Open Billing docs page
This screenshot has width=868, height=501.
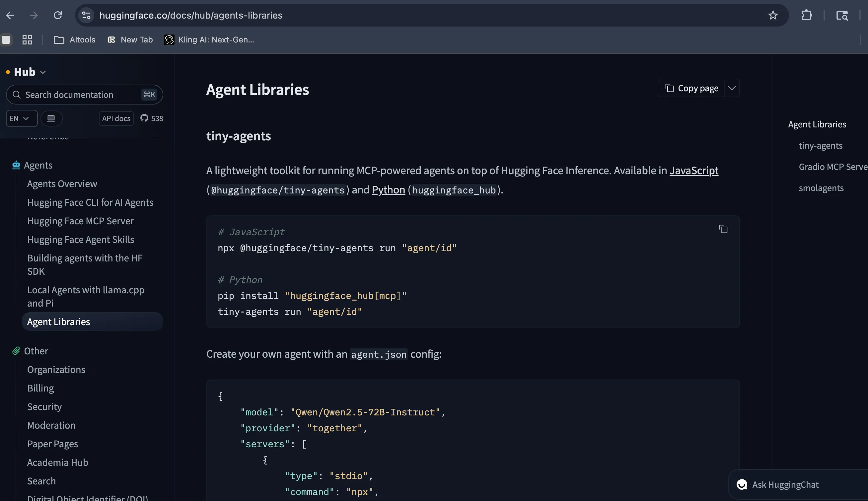click(40, 388)
